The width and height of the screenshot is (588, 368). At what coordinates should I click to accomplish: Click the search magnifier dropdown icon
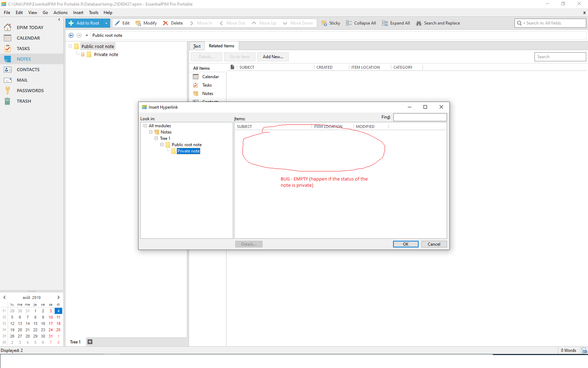[521, 23]
